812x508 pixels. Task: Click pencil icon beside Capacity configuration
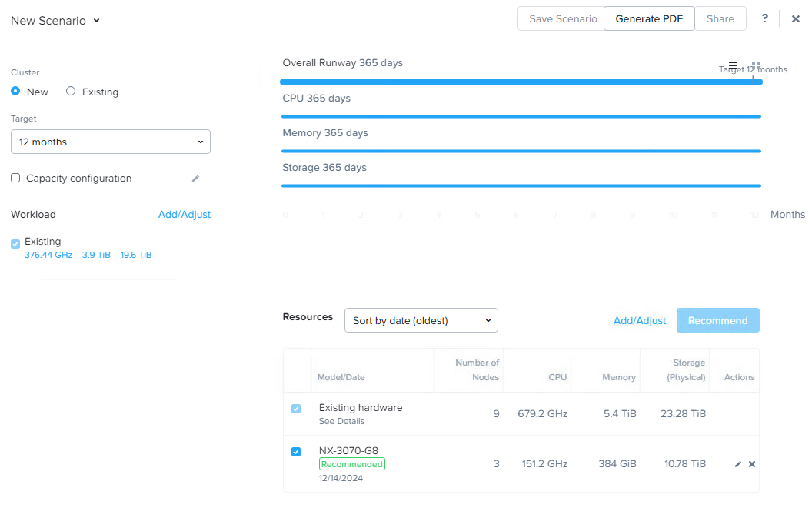[195, 179]
